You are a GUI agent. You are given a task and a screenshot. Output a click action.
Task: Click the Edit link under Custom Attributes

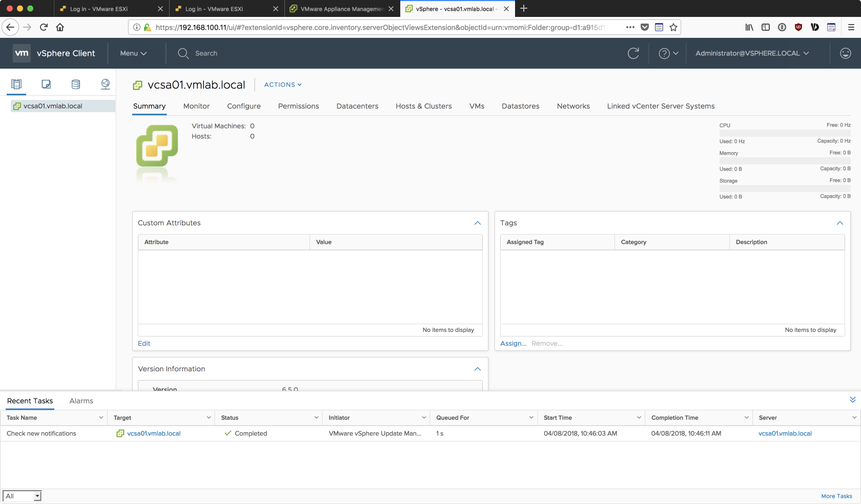tap(144, 344)
